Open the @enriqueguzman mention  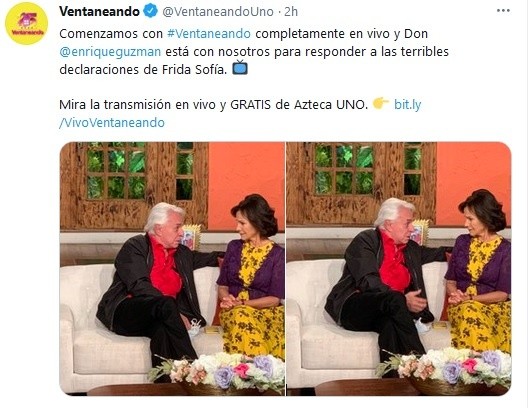pos(110,52)
